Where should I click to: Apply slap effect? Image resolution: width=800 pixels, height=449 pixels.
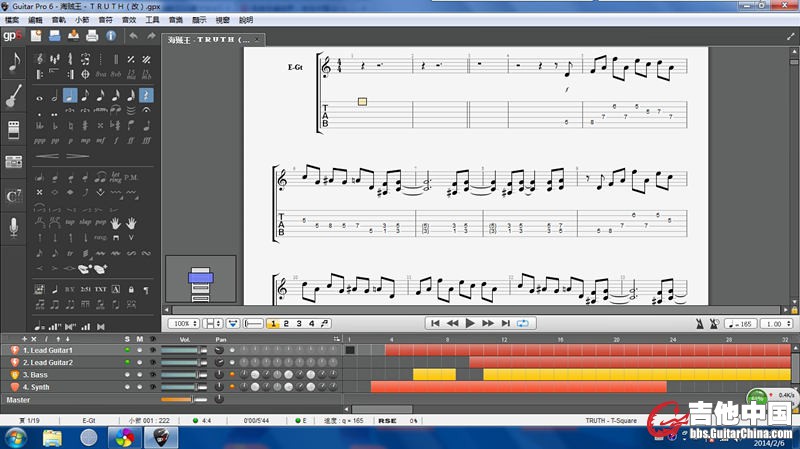[x=85, y=222]
